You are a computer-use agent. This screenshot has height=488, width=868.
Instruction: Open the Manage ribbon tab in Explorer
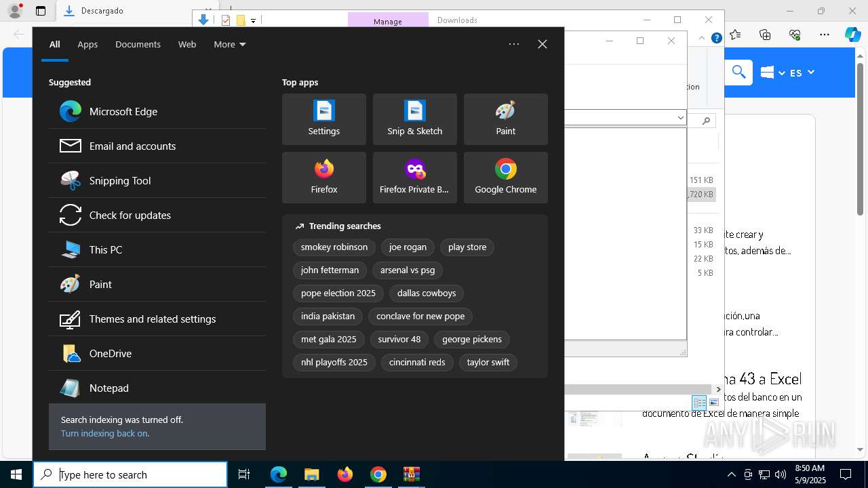(388, 21)
